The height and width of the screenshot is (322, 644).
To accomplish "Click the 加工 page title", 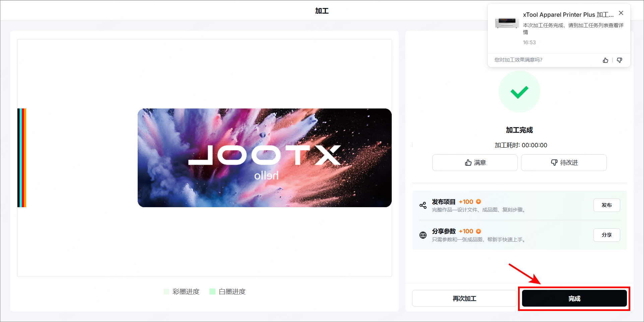I will click(x=322, y=11).
